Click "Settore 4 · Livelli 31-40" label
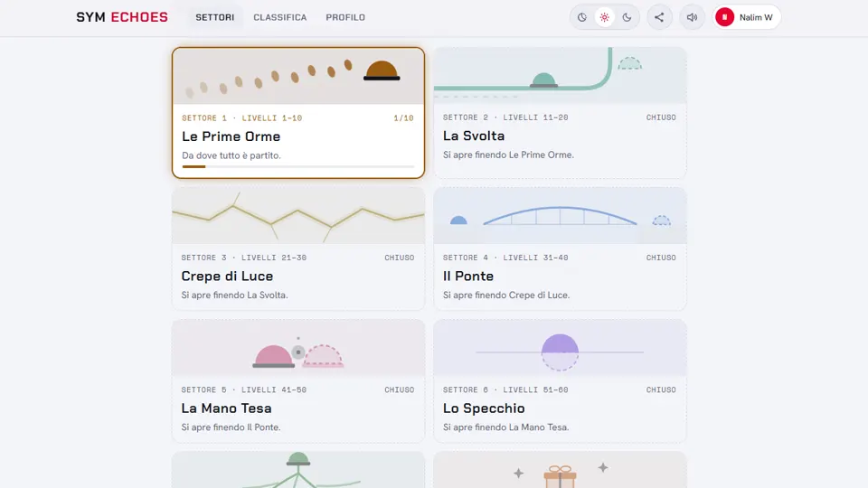Image resolution: width=868 pixels, height=488 pixels. tap(505, 258)
